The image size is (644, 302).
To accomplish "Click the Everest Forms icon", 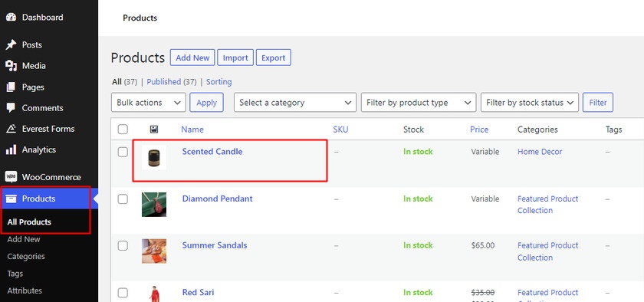I will (11, 129).
